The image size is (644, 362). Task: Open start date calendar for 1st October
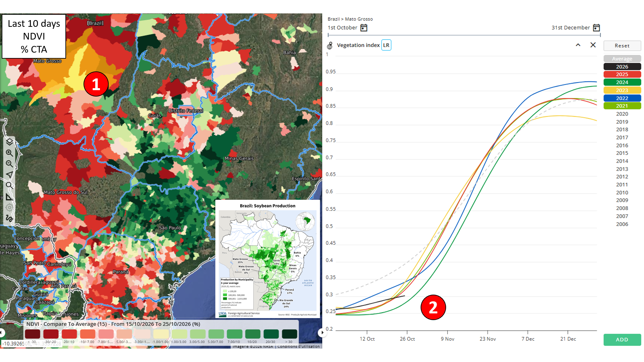(x=364, y=28)
